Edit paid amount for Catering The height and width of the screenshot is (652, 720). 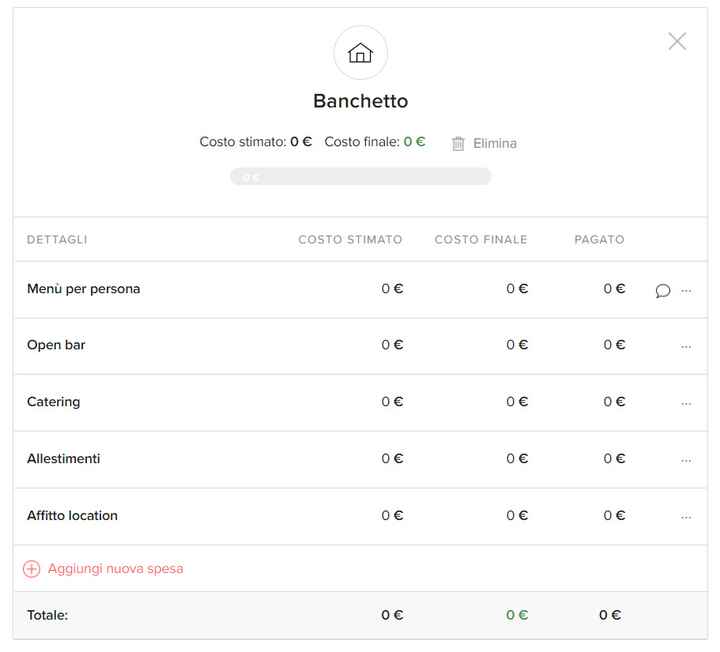[614, 402]
